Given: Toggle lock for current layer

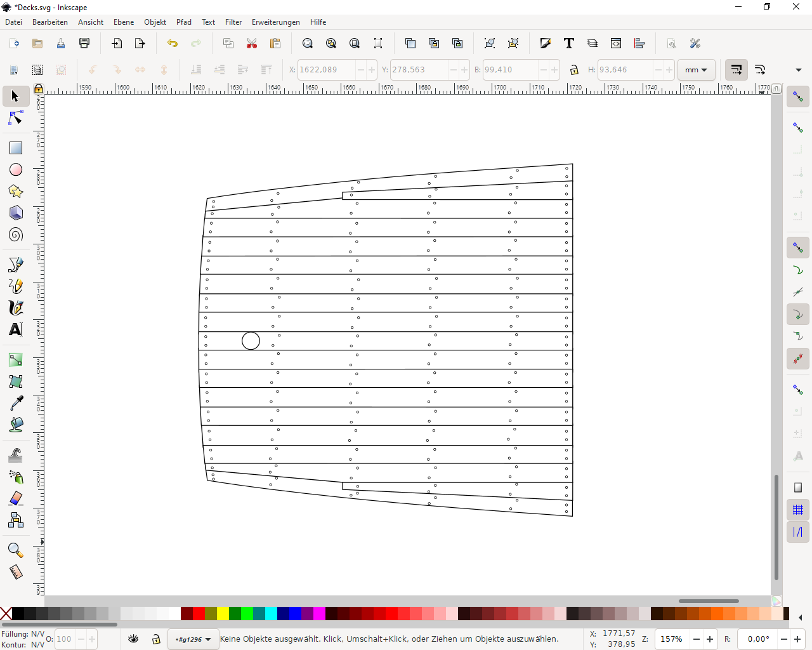Looking at the screenshot, I should pyautogui.click(x=156, y=639).
